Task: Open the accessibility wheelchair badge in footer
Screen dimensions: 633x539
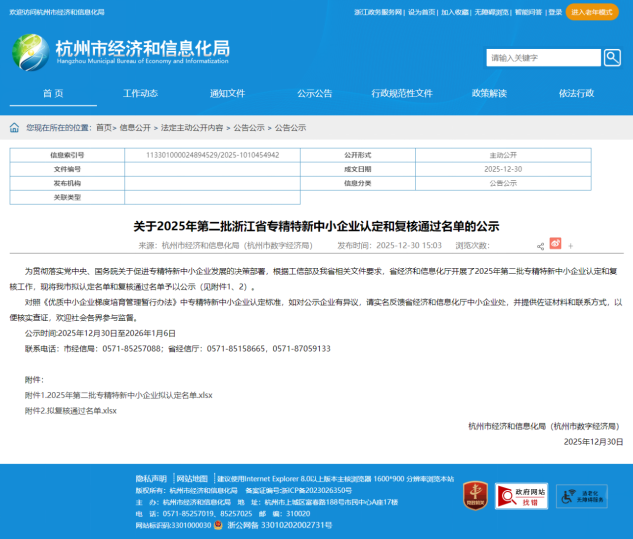Action: point(582,496)
